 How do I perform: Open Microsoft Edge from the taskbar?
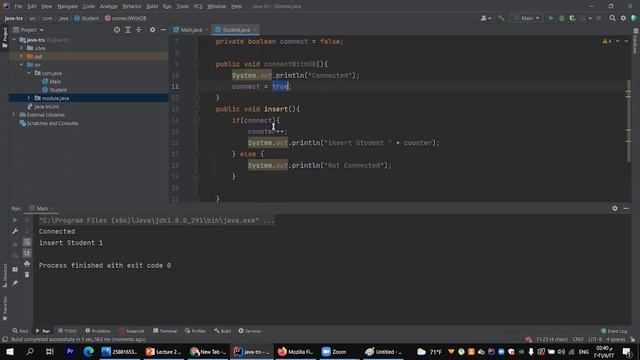pos(88,351)
